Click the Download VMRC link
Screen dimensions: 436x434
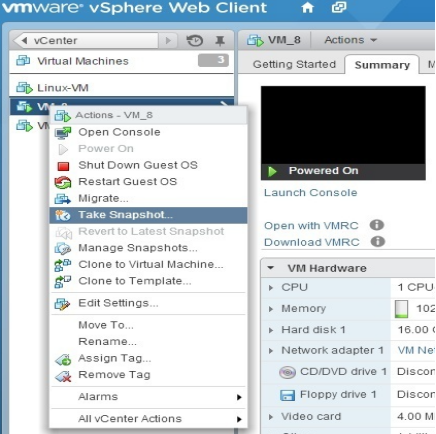[x=312, y=242]
